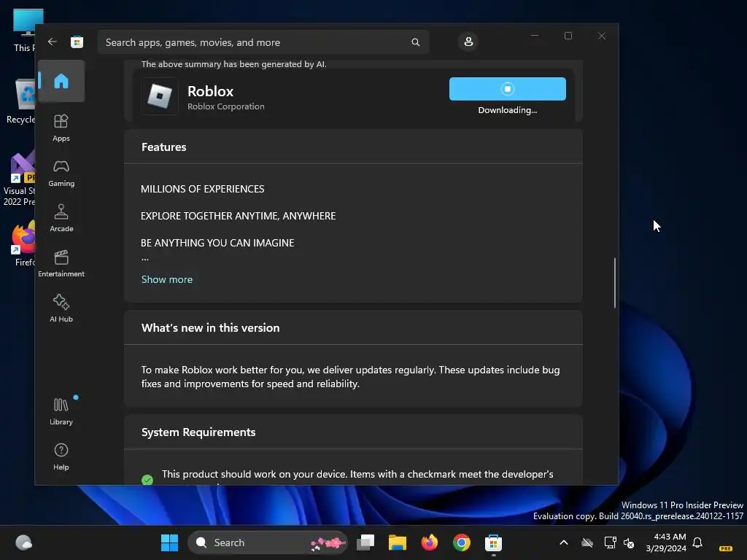Open the Library in the sidebar

tap(61, 412)
